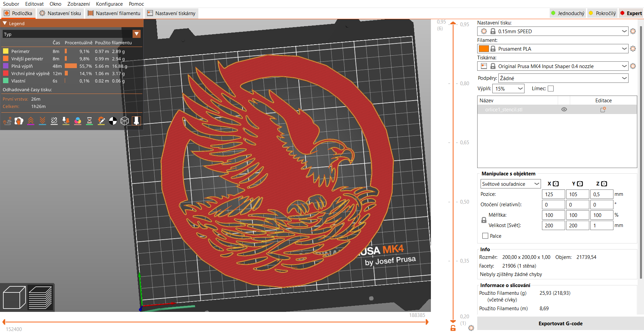644x332 pixels.
Task: Open the Pomoc menu
Action: coord(136,4)
